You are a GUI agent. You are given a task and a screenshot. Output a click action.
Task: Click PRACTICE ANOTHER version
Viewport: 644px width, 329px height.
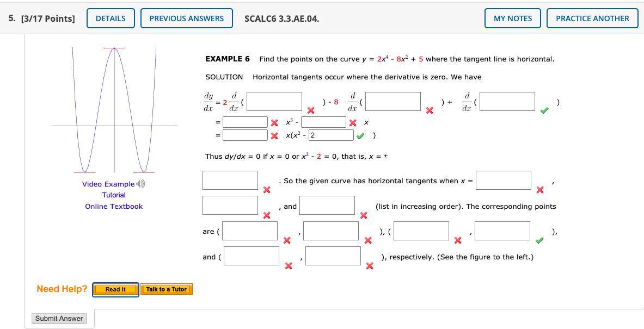tap(592, 18)
